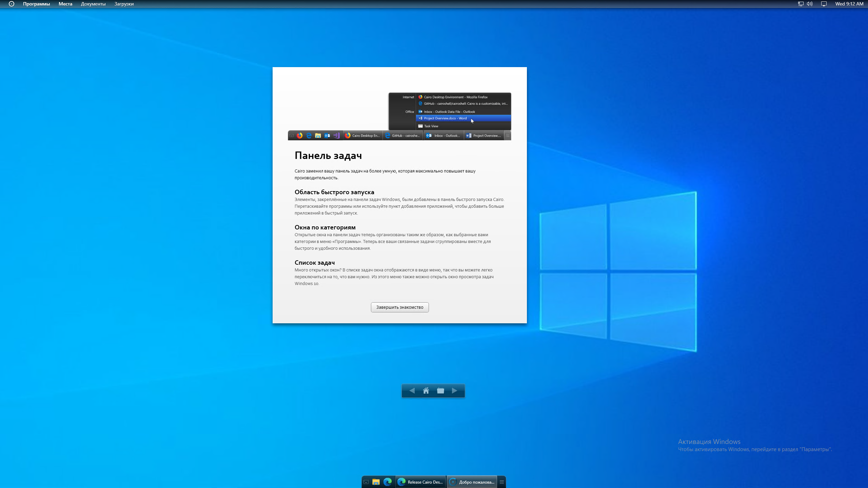The height and width of the screenshot is (488, 868).
Task: Click desktop navigation back arrow
Action: point(412,391)
